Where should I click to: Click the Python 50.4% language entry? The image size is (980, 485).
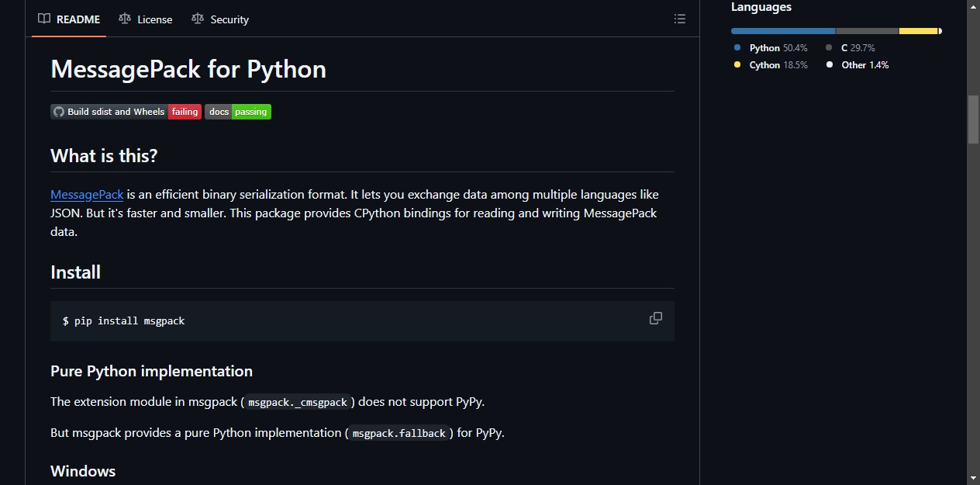pyautogui.click(x=771, y=48)
